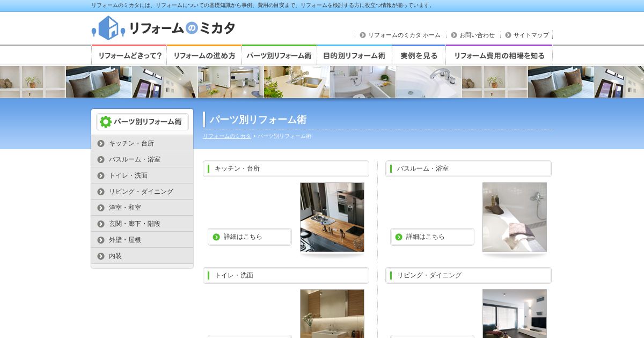Open the リフォームの進め方 nav tab
The width and height of the screenshot is (644, 338).
click(x=204, y=55)
